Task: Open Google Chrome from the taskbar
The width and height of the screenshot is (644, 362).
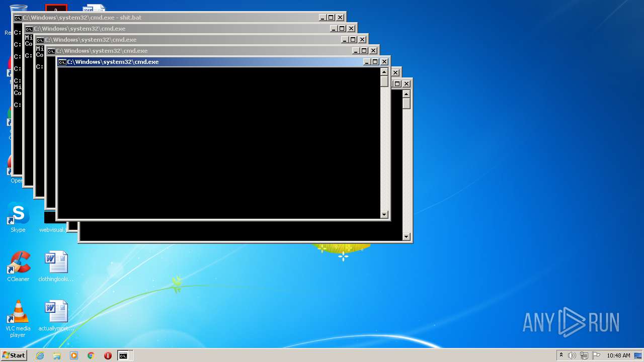Action: pyautogui.click(x=91, y=355)
